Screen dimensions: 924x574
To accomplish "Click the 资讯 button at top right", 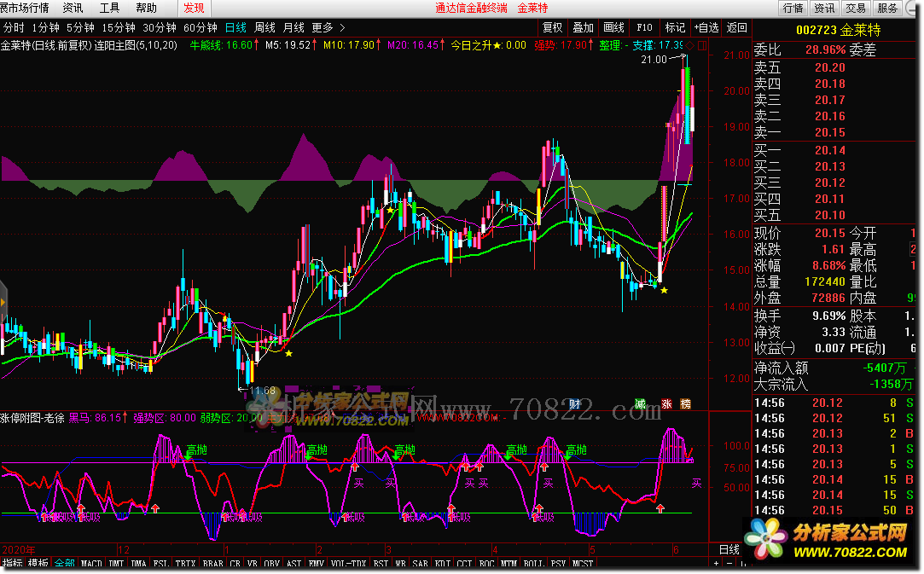I will pyautogui.click(x=824, y=9).
